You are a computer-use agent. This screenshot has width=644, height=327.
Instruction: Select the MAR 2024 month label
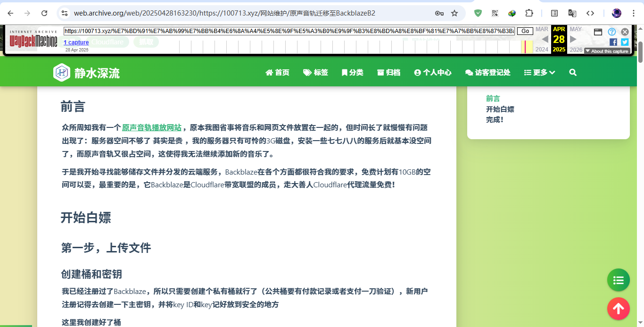tap(542, 29)
